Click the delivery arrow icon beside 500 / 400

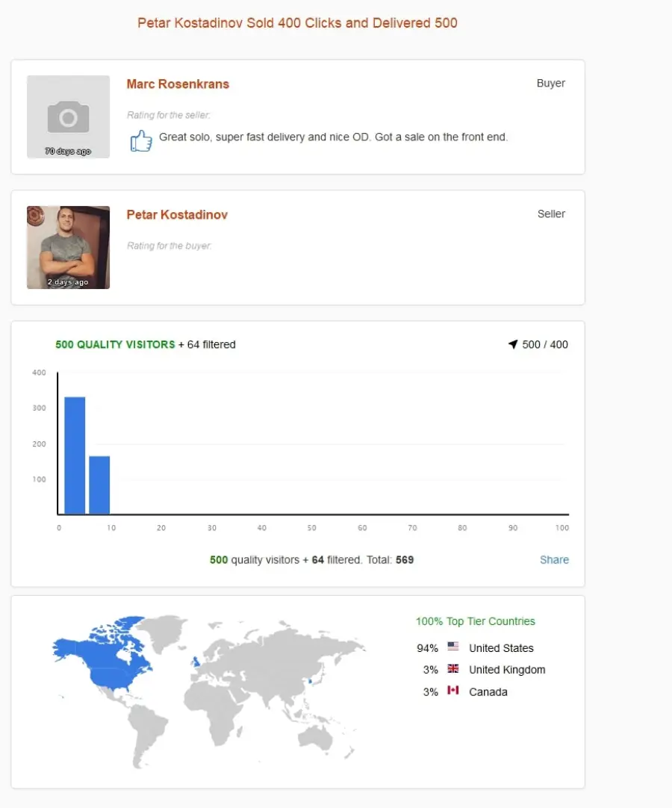(513, 344)
